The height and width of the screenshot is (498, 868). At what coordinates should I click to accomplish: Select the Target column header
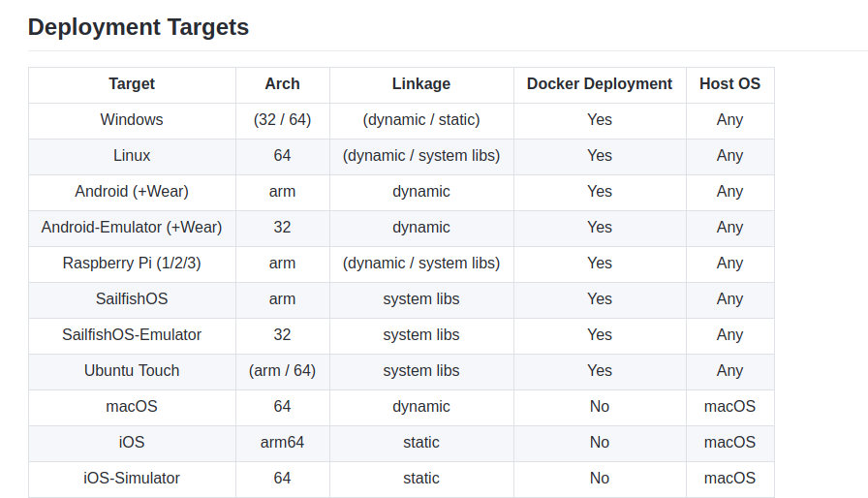[132, 84]
